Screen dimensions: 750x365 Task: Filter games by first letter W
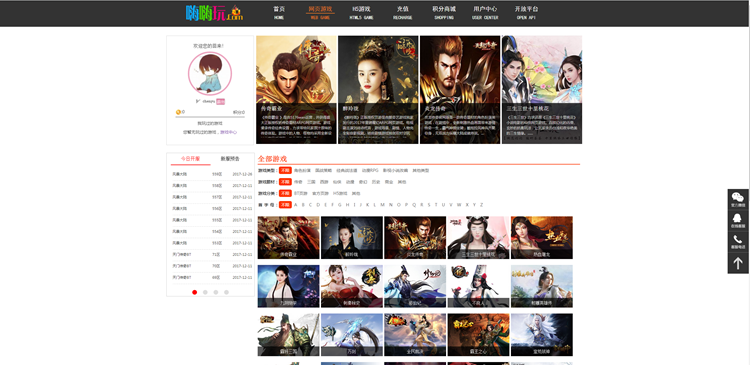click(x=459, y=205)
